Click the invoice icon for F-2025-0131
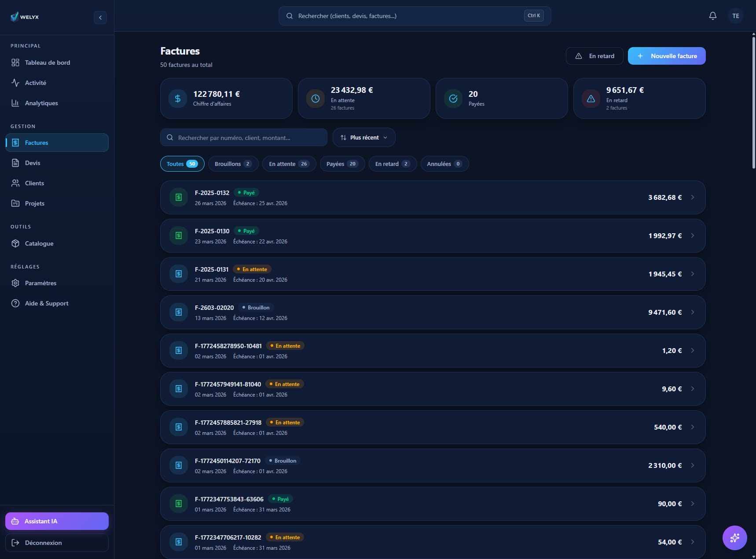756x559 pixels. click(179, 274)
